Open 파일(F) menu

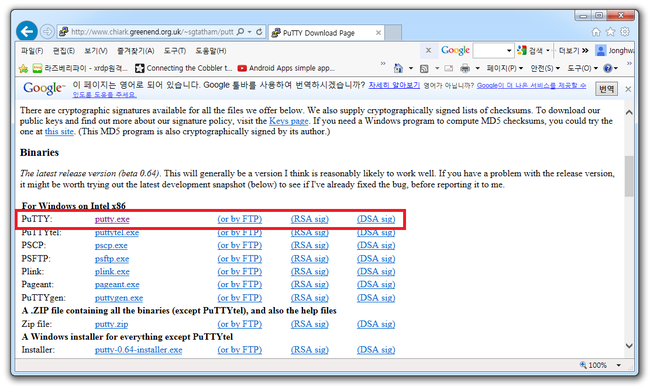(x=32, y=51)
